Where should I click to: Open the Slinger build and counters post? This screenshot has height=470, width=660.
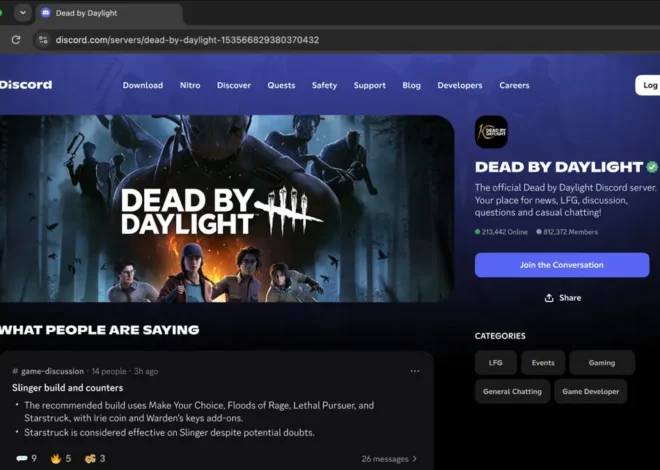tap(67, 388)
